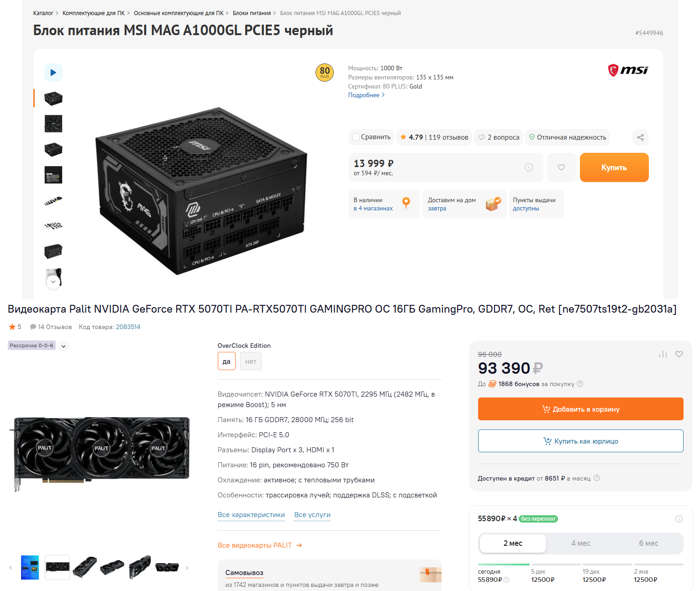Image resolution: width=700 pixels, height=591 pixels.
Task: Click the MSI brand logo
Action: (628, 70)
